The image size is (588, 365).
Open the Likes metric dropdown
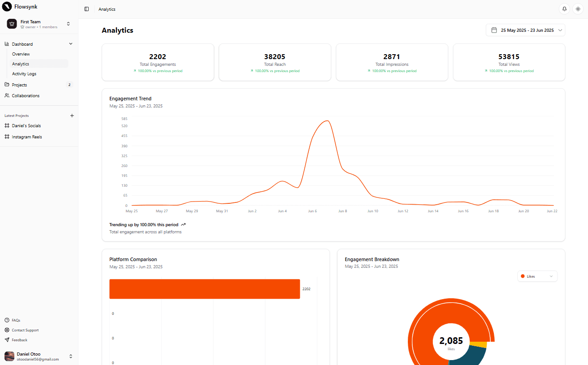tap(537, 276)
